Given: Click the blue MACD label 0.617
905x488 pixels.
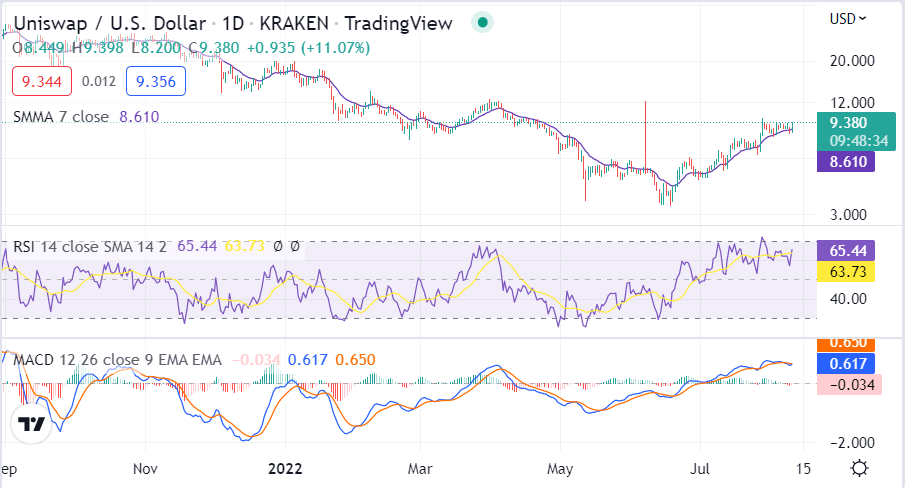Looking at the screenshot, I should (846, 364).
